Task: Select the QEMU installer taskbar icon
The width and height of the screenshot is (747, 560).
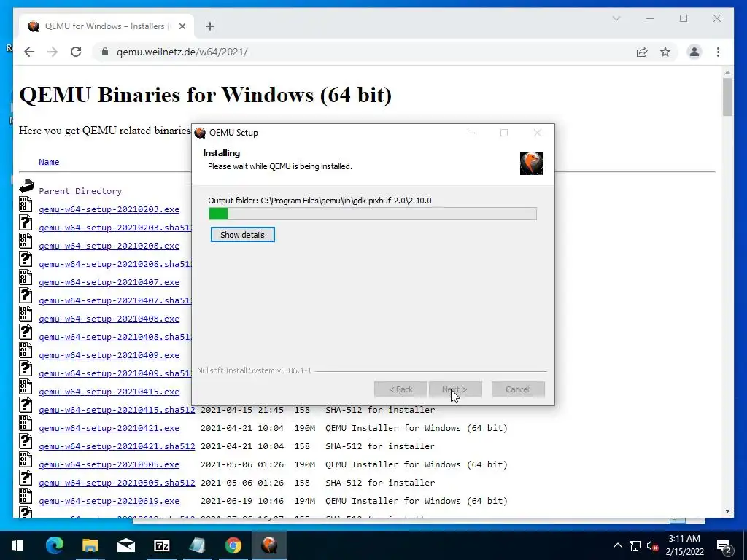Action: coord(269,545)
